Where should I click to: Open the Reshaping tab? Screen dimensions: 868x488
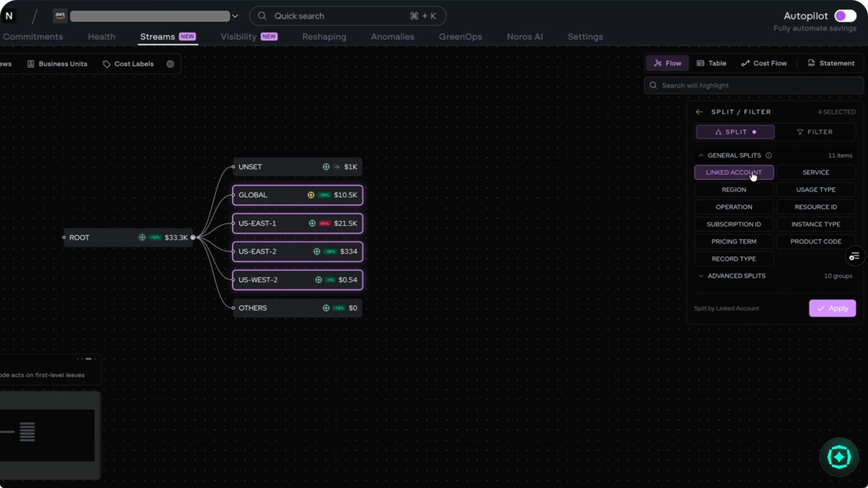[x=324, y=36]
